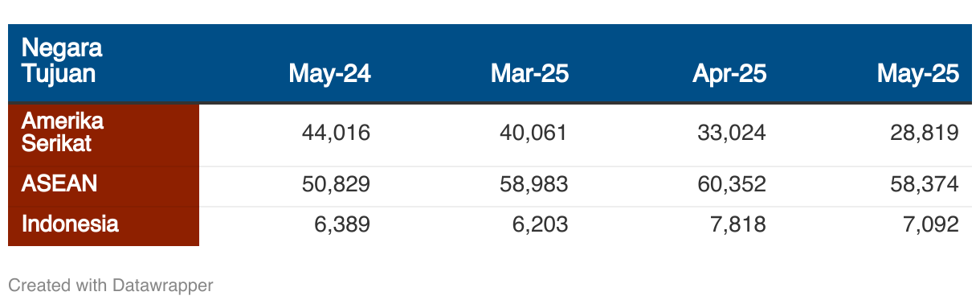Click the 44,016 value cell
980x304 pixels.
point(336,133)
